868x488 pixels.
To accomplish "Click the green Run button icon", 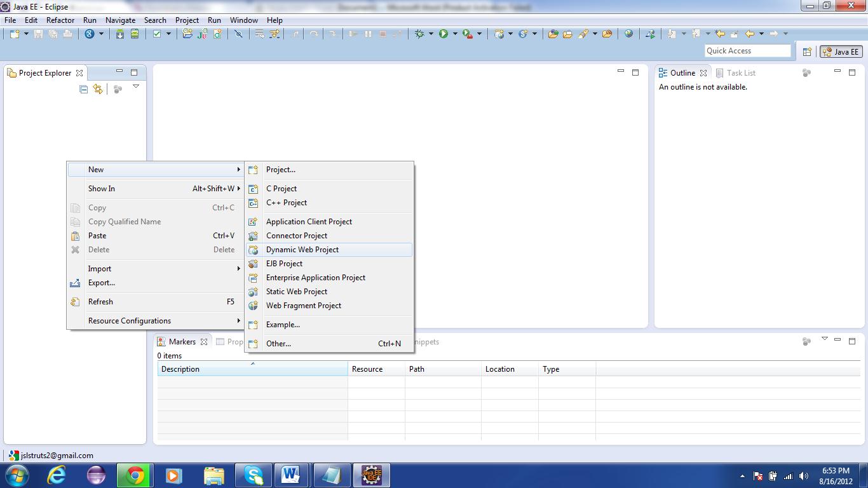I will [444, 34].
